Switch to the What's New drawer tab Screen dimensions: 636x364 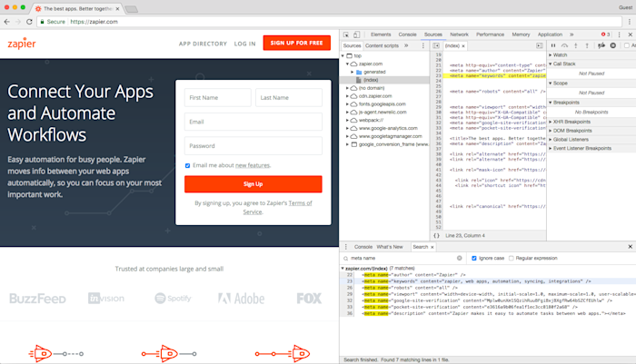(x=390, y=247)
